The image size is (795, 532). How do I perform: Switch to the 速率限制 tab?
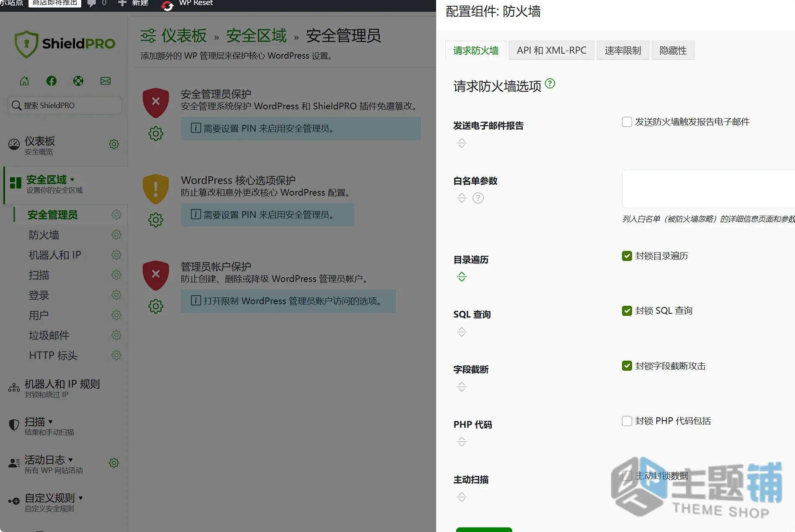click(623, 51)
